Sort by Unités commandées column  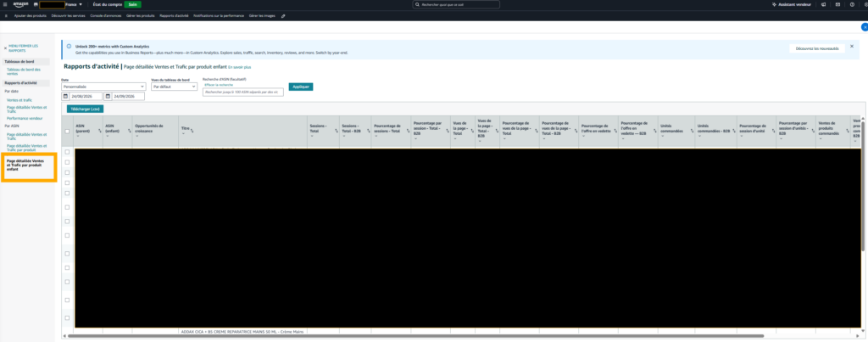pyautogui.click(x=692, y=132)
